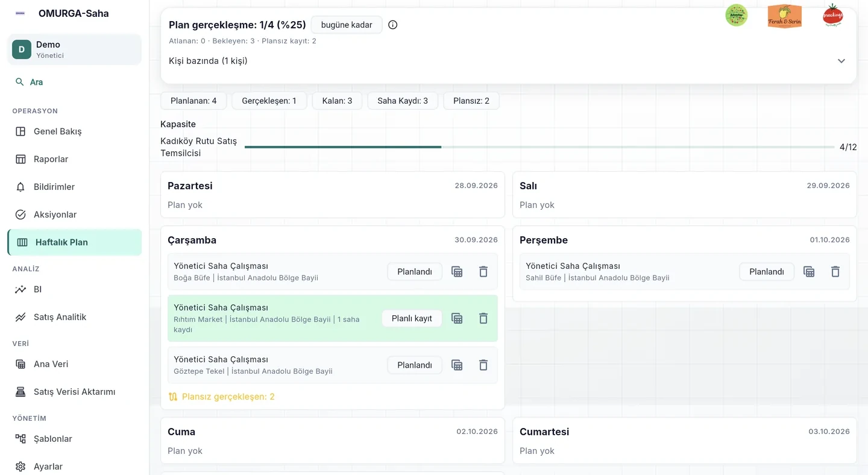Open Şablonlar under Yönetim
868x475 pixels.
(75, 439)
